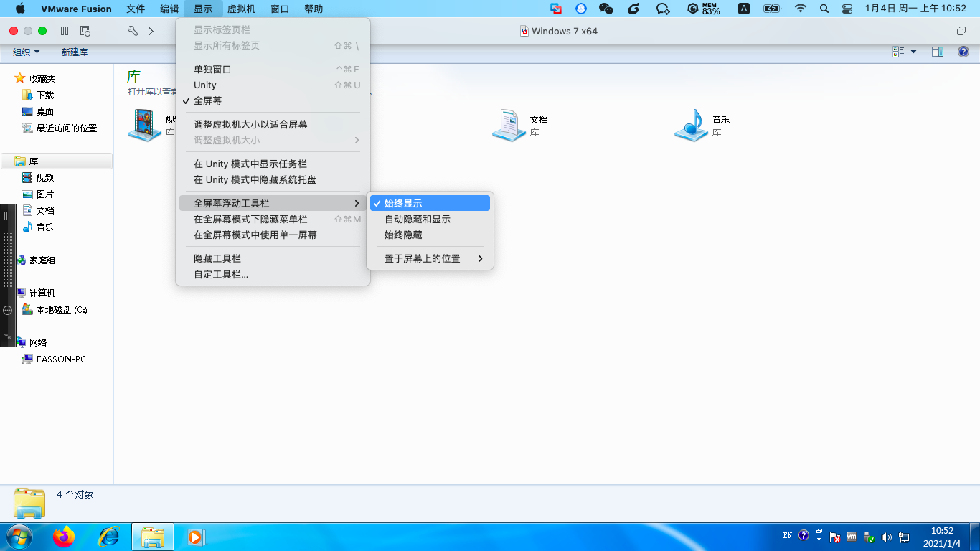Viewport: 980px width, 551px height.
Task: Open the Explorer help question mark icon
Action: coord(963,52)
